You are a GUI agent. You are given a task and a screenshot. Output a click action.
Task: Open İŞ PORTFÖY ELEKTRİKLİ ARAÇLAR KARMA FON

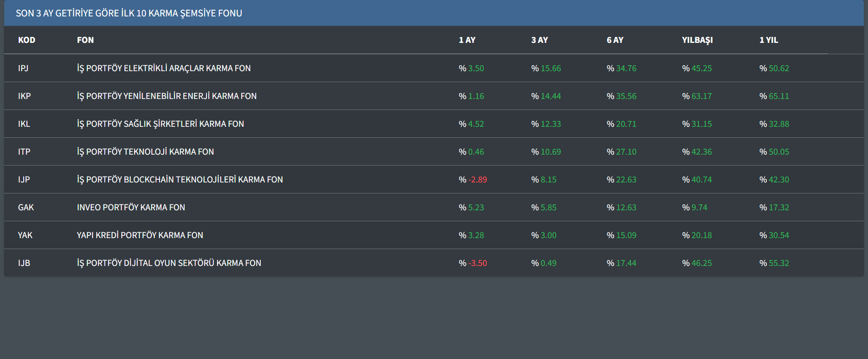coord(164,68)
